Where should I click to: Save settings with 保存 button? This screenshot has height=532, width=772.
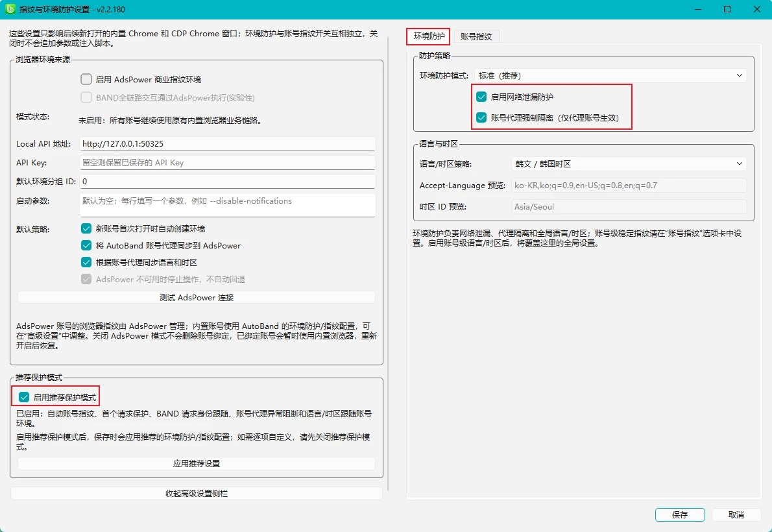tap(680, 514)
